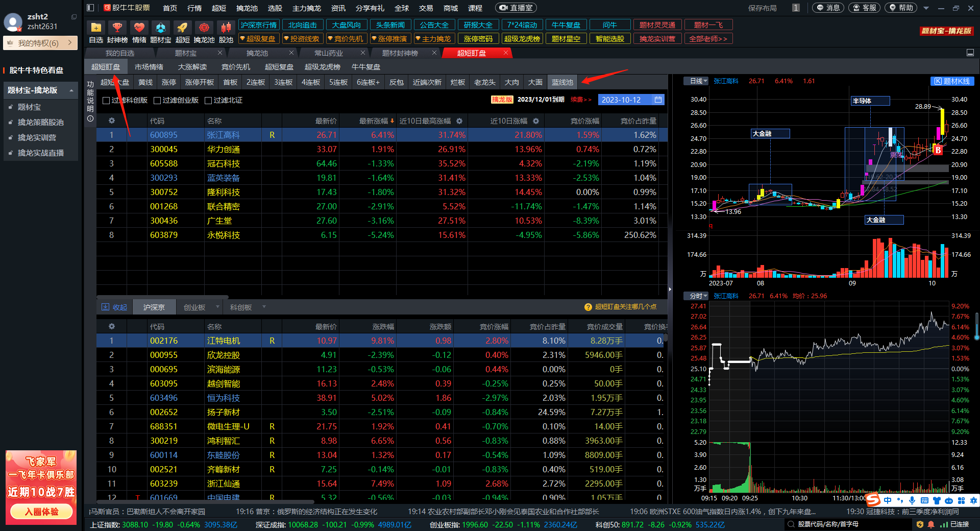The width and height of the screenshot is (980, 531).
Task: Switch to the 市场情绪 sub-tab
Action: coord(149,67)
